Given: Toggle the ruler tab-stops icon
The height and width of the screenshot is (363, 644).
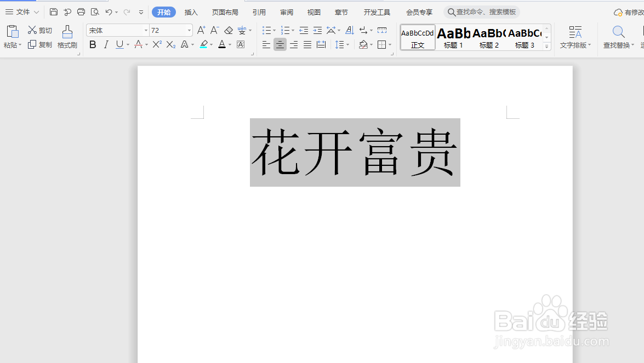Looking at the screenshot, I should 382,30.
